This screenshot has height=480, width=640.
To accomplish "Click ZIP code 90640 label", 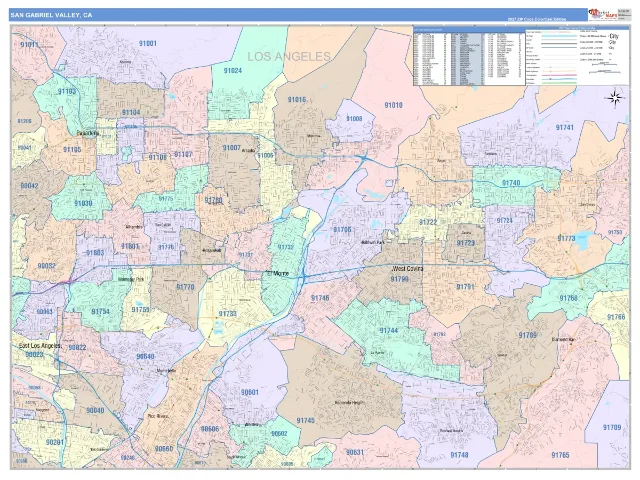I will click(x=145, y=357).
